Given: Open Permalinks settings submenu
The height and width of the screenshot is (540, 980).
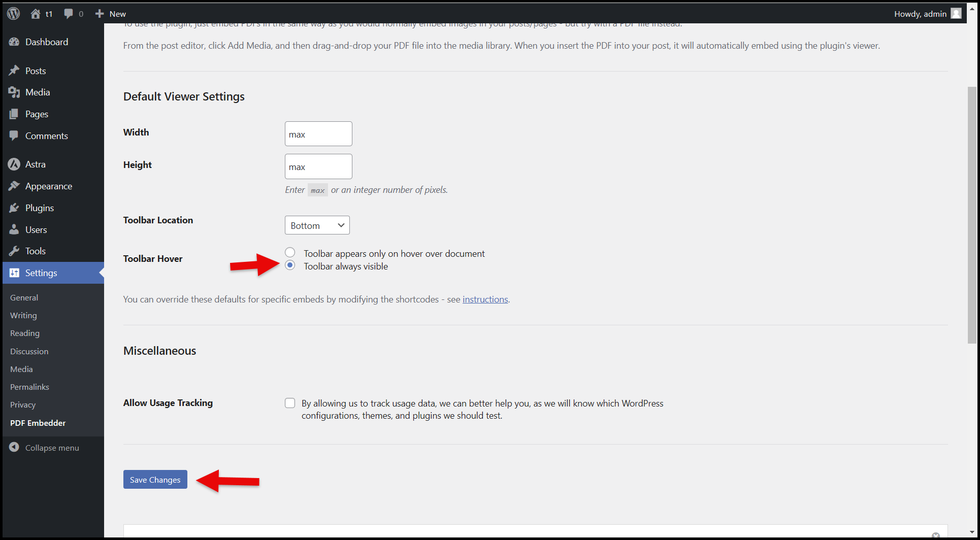Looking at the screenshot, I should pyautogui.click(x=29, y=387).
